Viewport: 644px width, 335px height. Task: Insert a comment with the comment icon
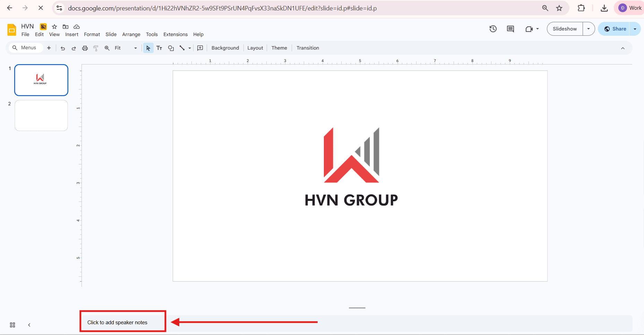(200, 48)
